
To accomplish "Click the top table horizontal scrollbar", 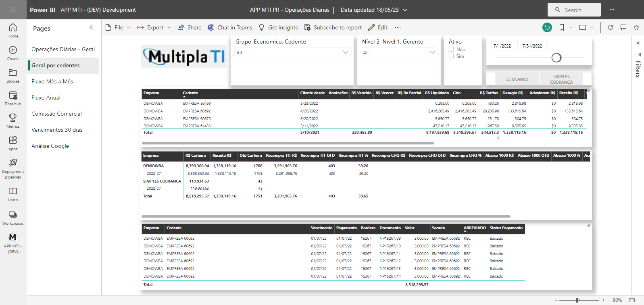I will [x=288, y=143].
